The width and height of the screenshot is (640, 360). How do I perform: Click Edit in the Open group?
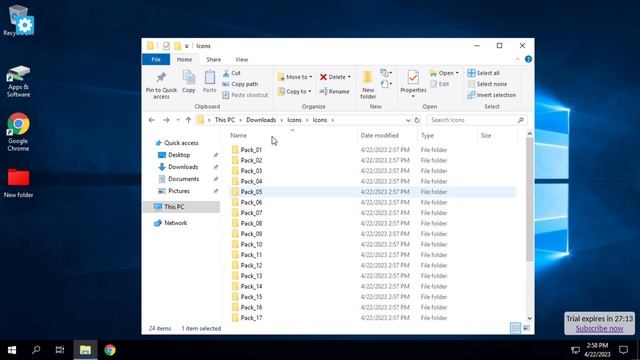click(x=440, y=84)
